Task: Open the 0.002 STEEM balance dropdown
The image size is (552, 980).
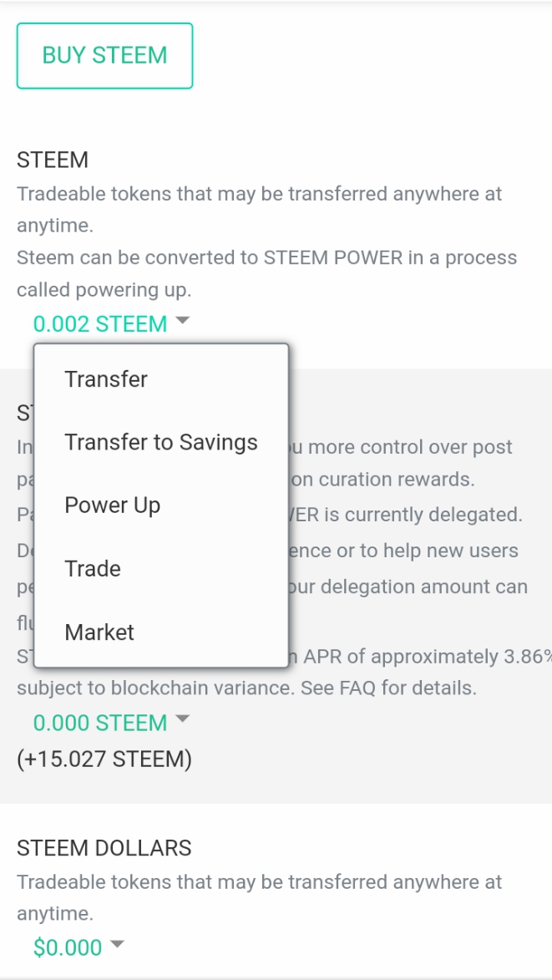Action: (100, 323)
